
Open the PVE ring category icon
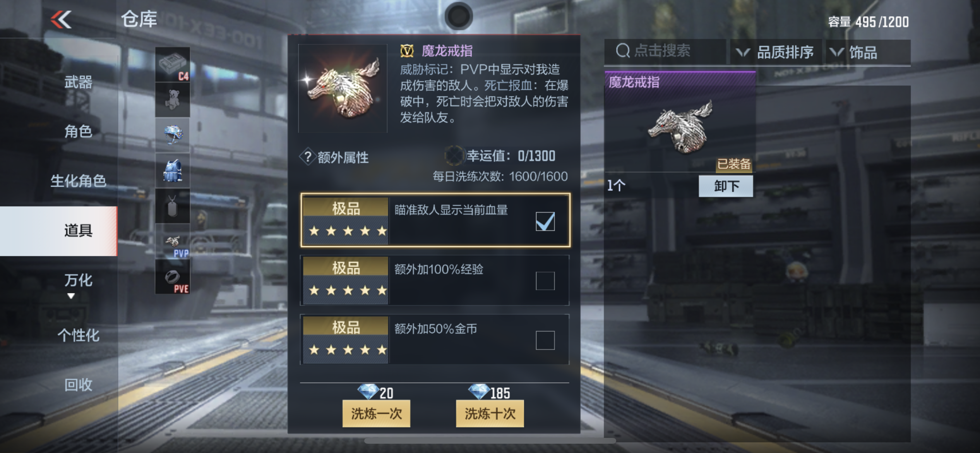click(173, 276)
